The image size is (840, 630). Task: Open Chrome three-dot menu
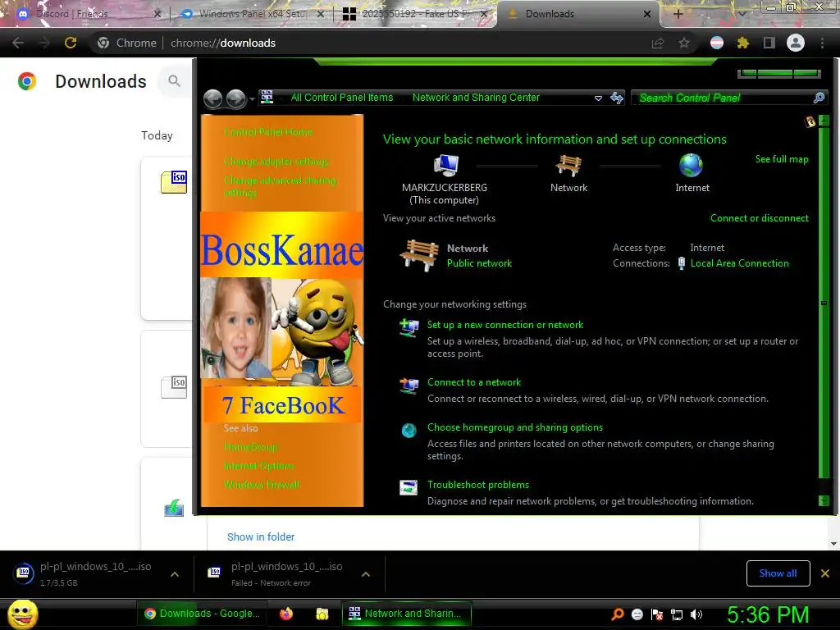point(822,43)
